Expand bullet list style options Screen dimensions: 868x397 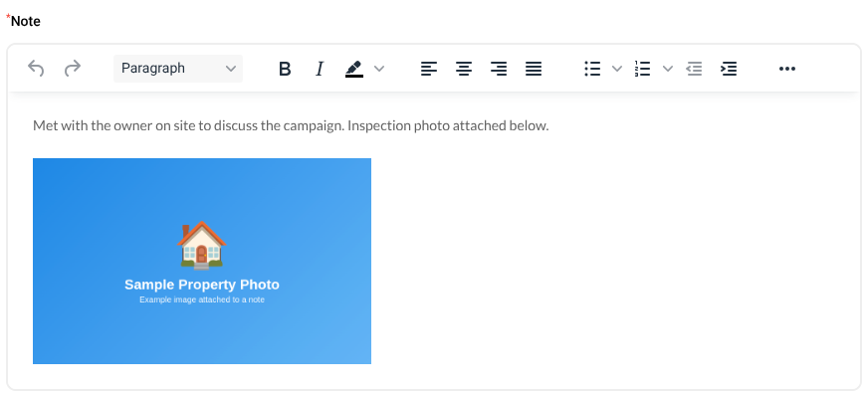[617, 69]
